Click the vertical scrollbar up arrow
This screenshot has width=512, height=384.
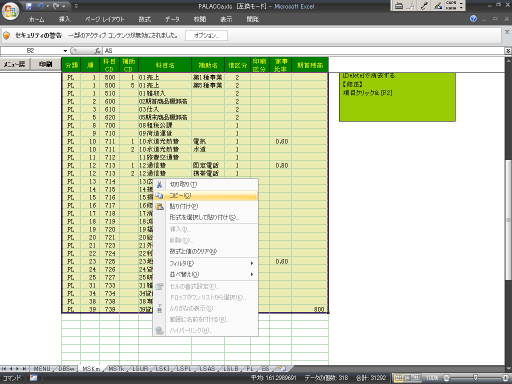point(508,61)
